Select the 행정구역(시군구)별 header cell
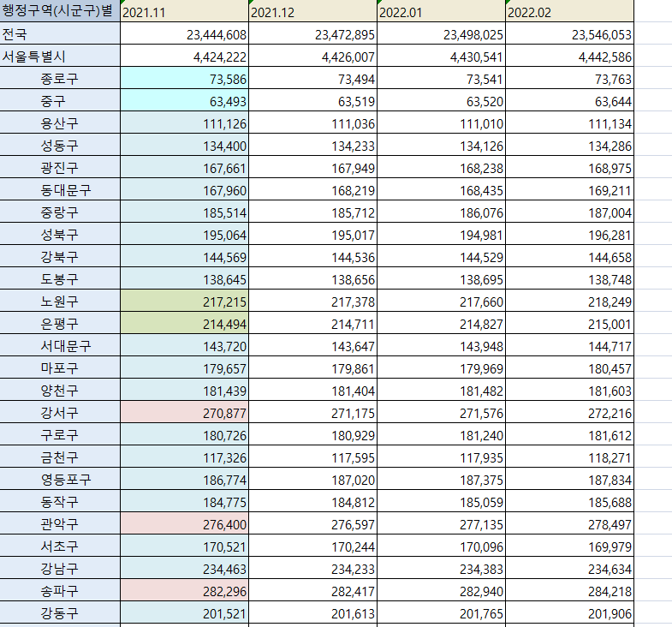The width and height of the screenshot is (672, 627). tap(60, 11)
